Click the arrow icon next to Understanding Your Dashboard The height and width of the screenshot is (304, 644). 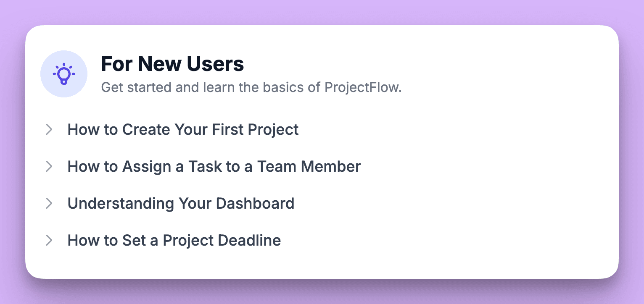coord(49,203)
